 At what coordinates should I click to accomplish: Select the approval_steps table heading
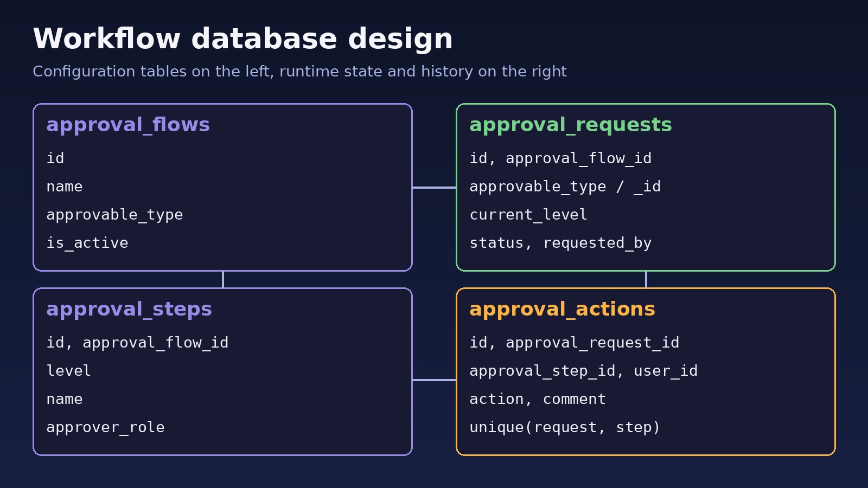pos(129,310)
